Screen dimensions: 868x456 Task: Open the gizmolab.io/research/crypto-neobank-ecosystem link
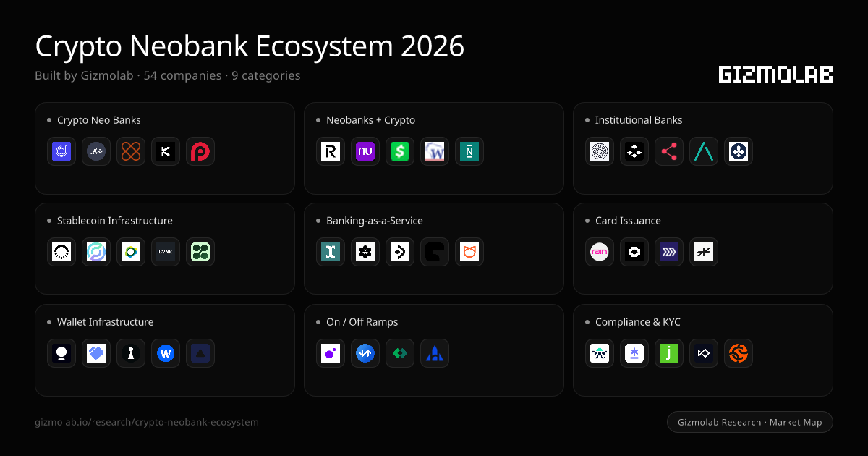(x=147, y=422)
